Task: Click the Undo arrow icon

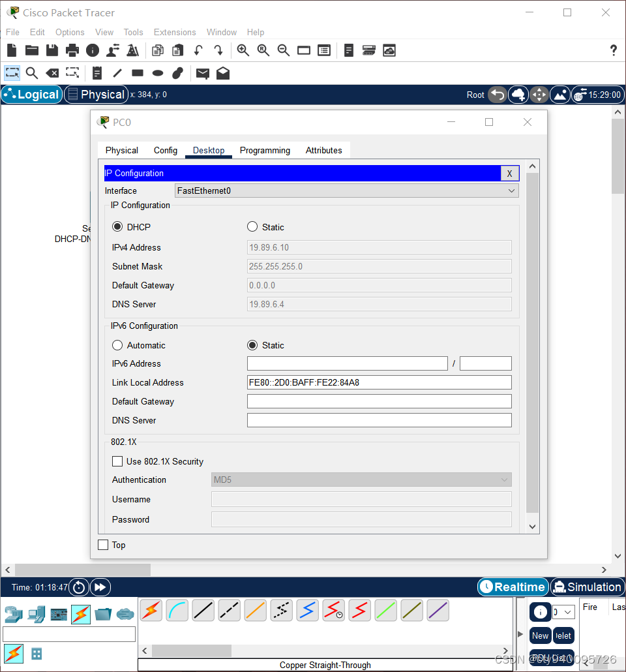Action: 198,51
